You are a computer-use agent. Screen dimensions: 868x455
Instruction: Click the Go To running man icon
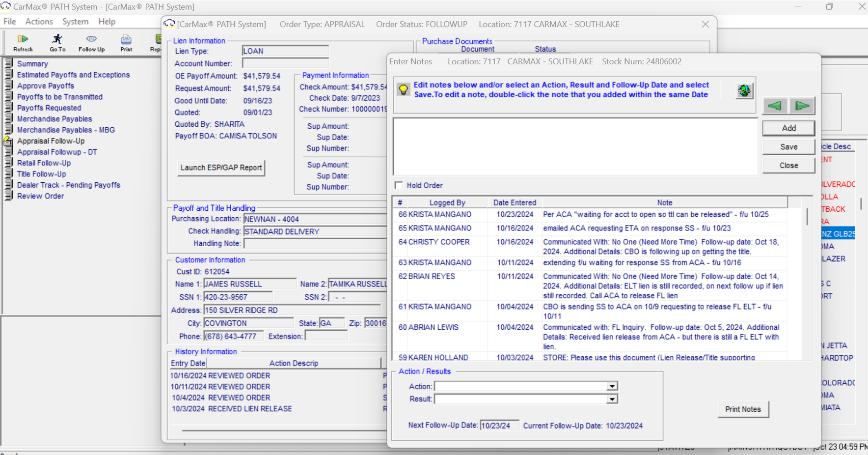coord(57,43)
